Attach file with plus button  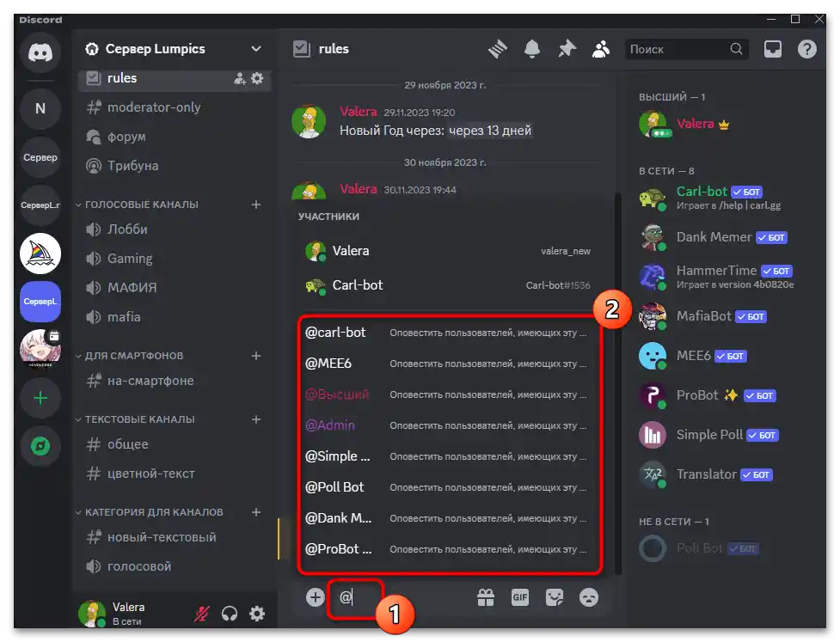[315, 597]
